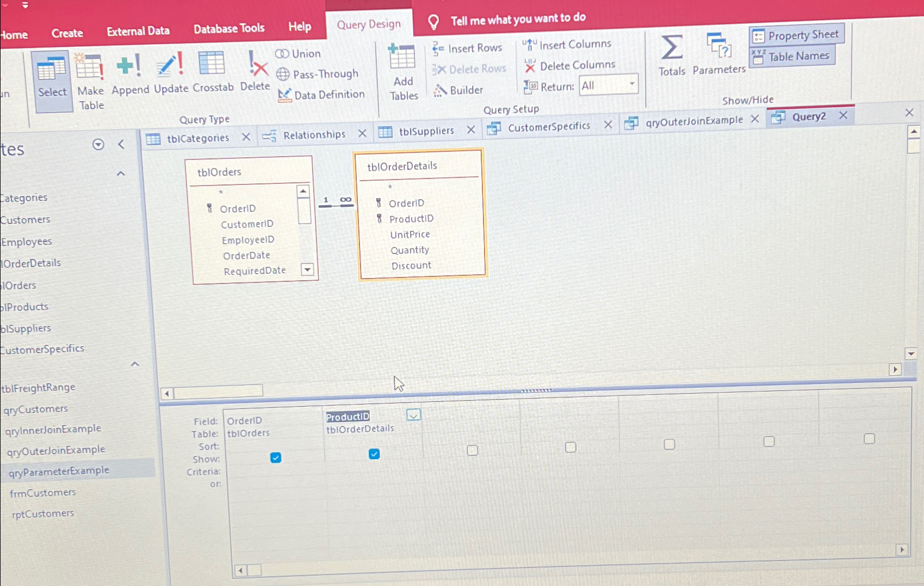Click the Add Tables button

point(402,71)
